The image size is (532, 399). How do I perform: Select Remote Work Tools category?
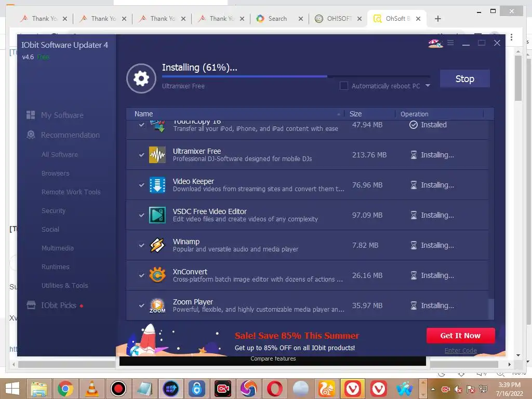(71, 192)
